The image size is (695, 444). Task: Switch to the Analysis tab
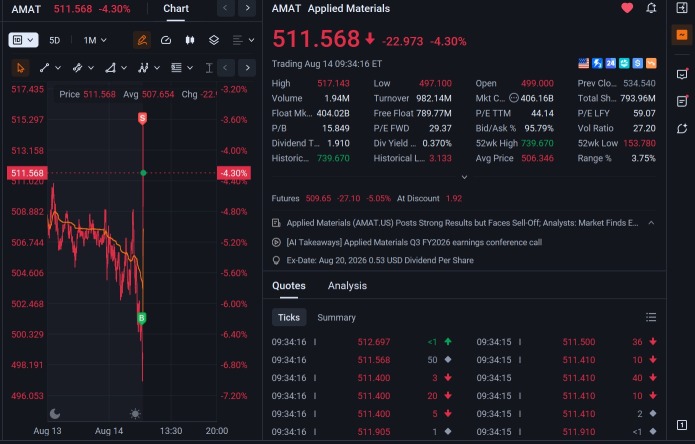tap(347, 286)
